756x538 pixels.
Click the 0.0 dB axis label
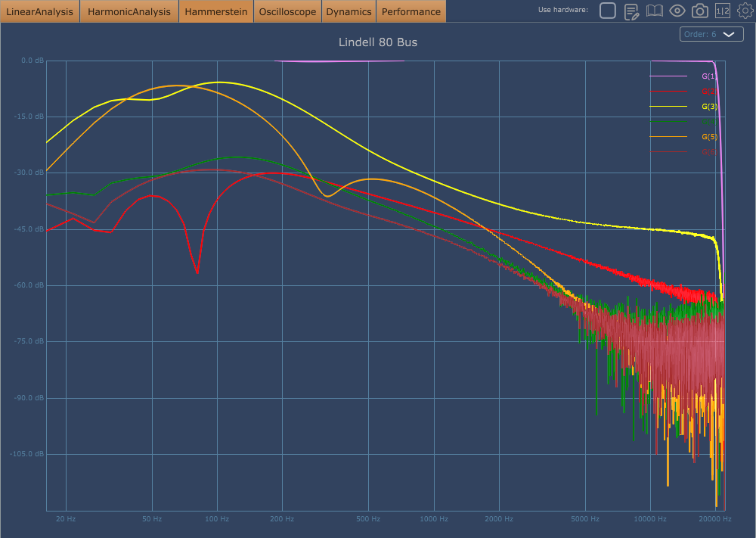tap(33, 61)
